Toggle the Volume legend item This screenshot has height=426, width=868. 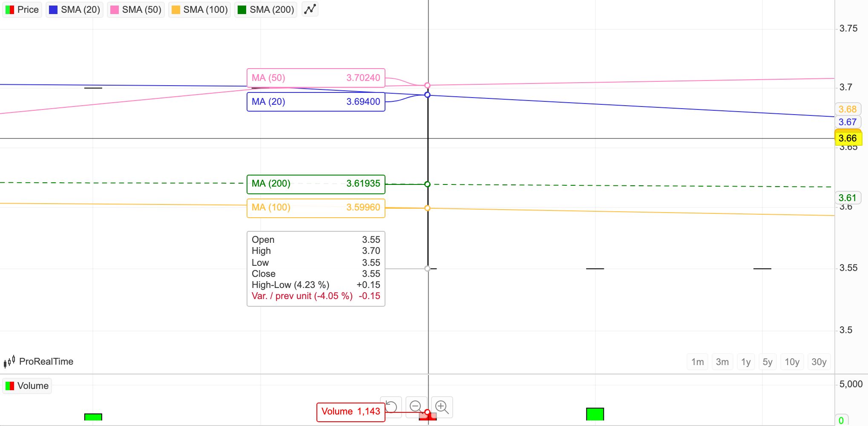coord(27,386)
